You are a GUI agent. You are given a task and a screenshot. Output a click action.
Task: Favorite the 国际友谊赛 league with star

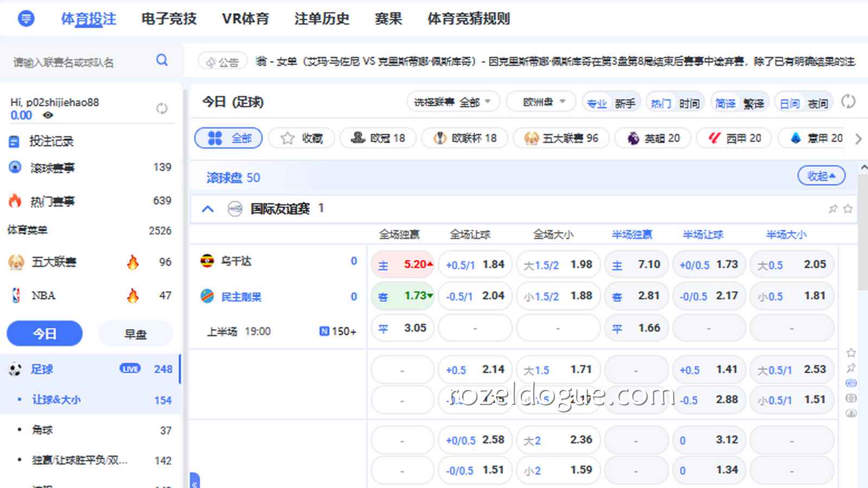pos(848,209)
